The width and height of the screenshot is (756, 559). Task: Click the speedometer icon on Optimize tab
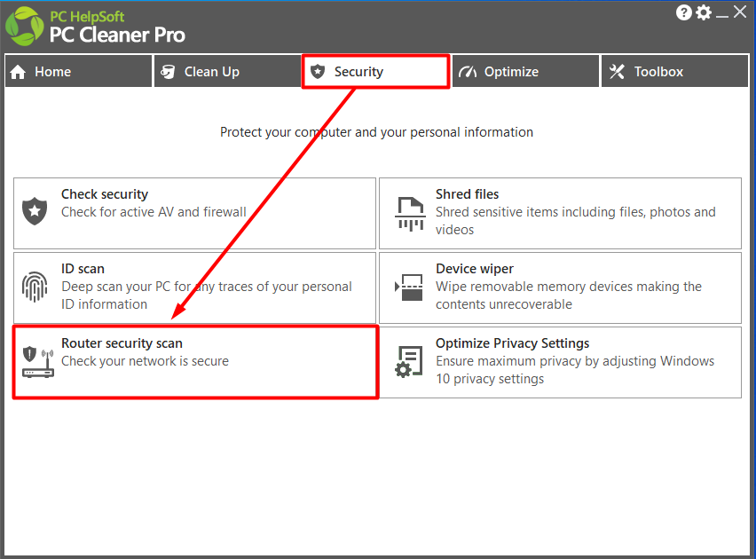click(x=468, y=72)
